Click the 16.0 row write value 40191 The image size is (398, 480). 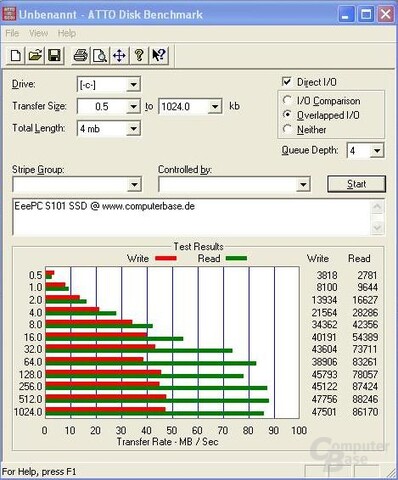tap(324, 337)
